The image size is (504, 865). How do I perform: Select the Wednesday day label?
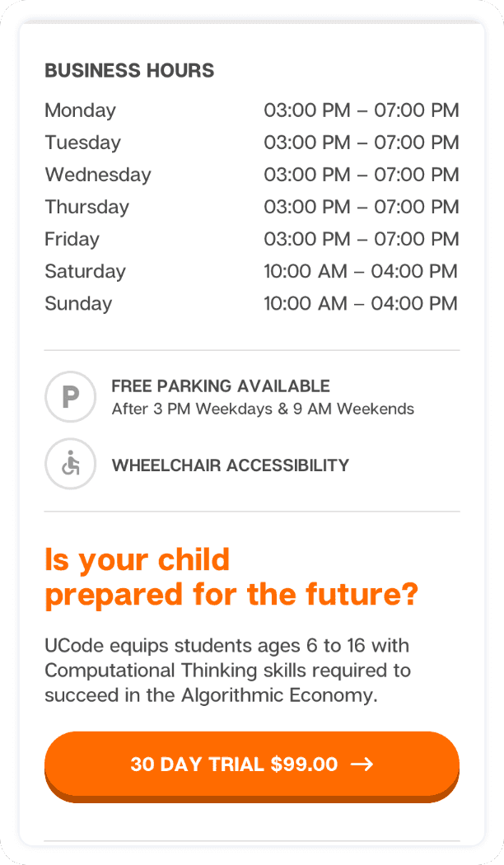pyautogui.click(x=97, y=175)
